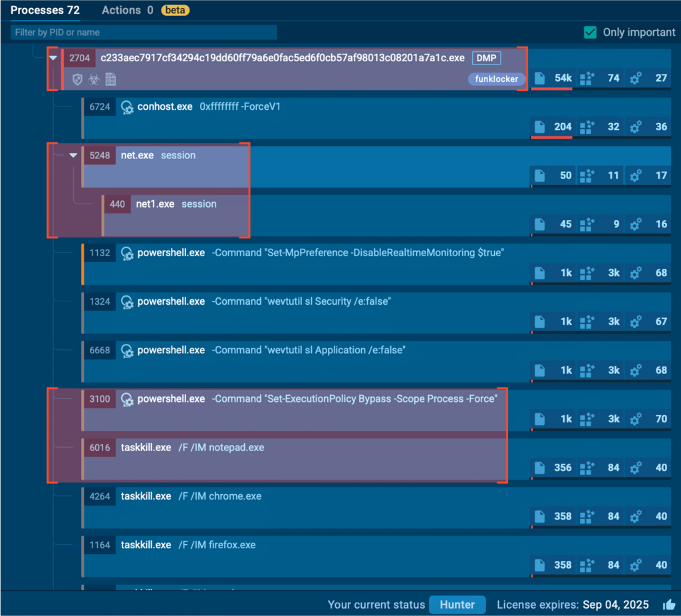Click the funklocker tag
The width and height of the screenshot is (681, 616).
496,79
